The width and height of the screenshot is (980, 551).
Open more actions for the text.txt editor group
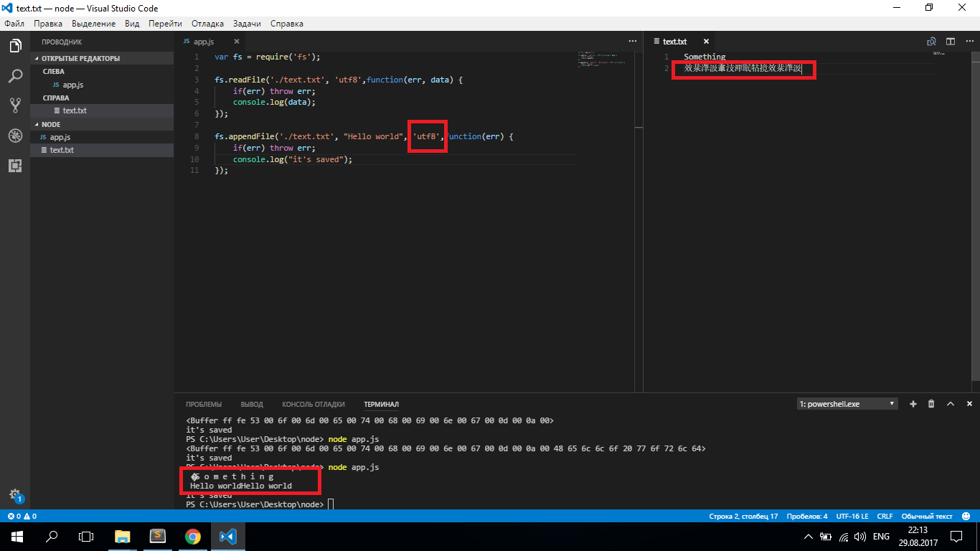(x=969, y=42)
